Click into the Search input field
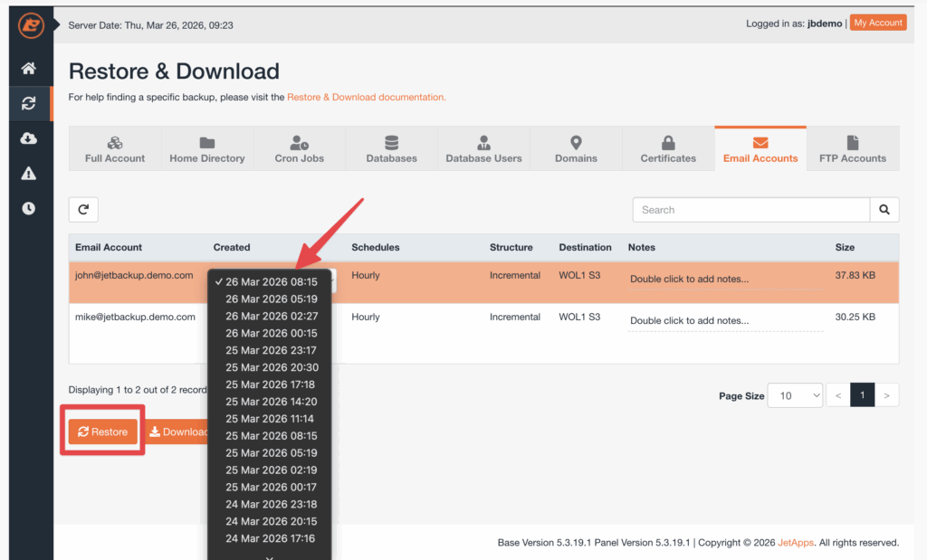This screenshot has height=560, width=927. point(750,210)
